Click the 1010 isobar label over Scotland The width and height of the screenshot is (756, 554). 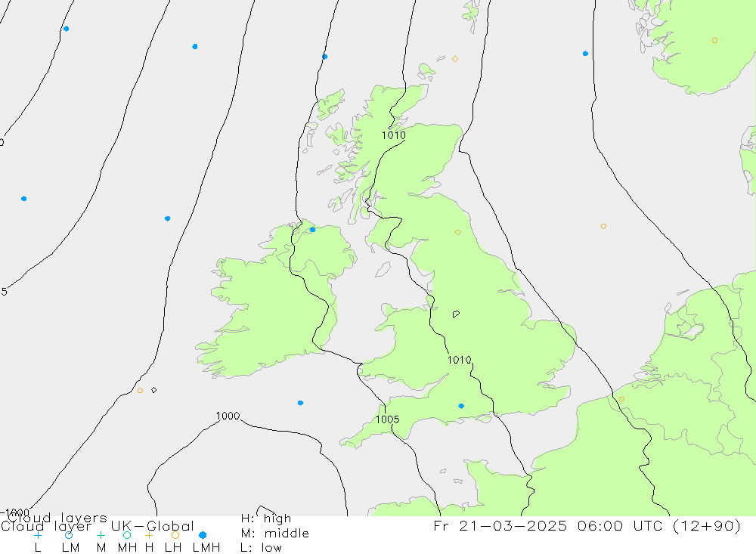click(393, 135)
